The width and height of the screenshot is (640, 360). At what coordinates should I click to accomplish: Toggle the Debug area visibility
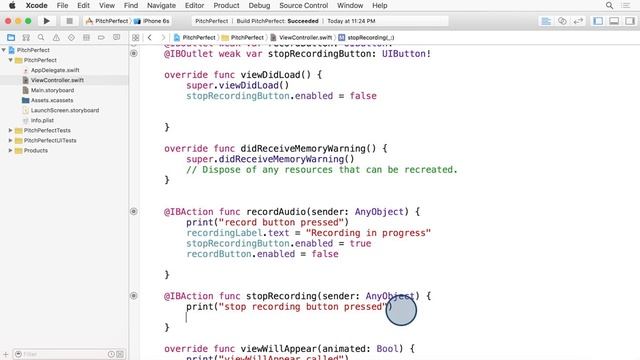tap(614, 21)
